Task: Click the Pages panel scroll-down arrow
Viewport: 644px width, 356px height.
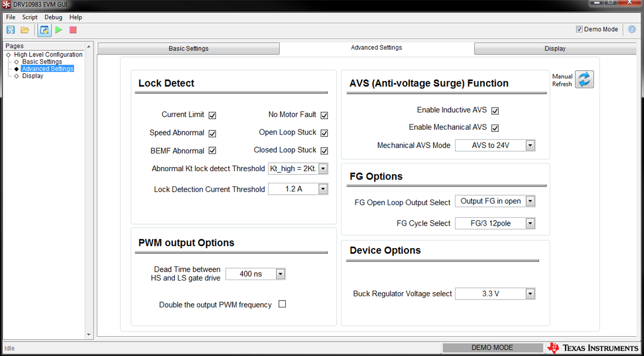Action: pos(88,335)
